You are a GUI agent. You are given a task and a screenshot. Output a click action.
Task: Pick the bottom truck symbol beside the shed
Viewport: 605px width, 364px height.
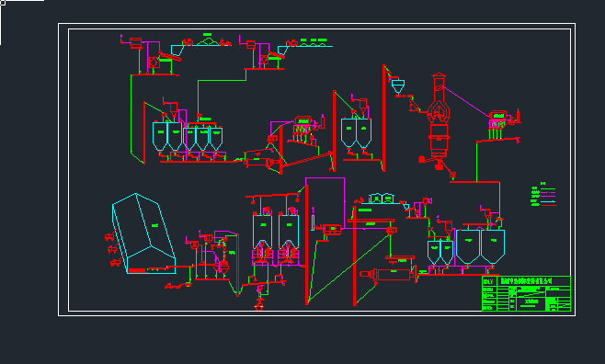(115, 263)
